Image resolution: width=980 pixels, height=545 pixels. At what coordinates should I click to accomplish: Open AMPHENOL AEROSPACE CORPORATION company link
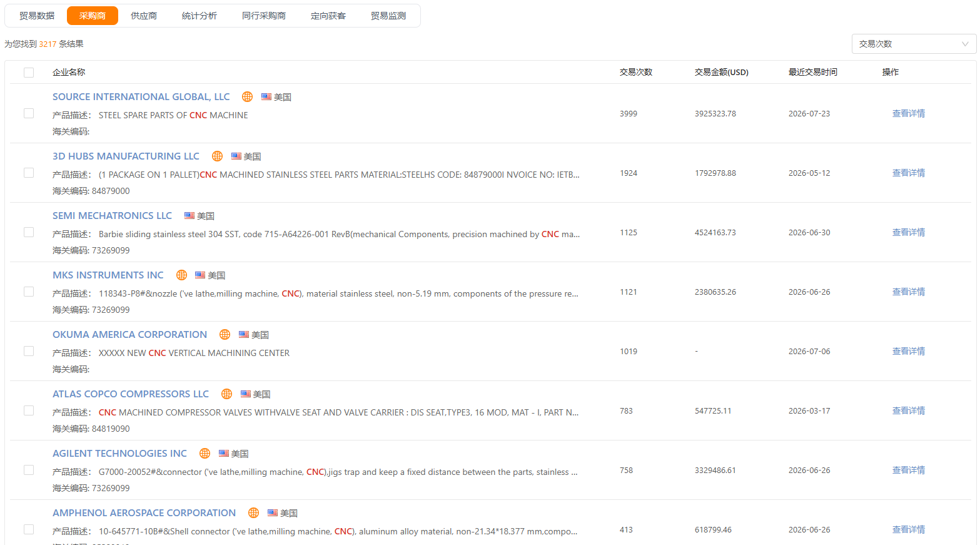pyautogui.click(x=144, y=513)
